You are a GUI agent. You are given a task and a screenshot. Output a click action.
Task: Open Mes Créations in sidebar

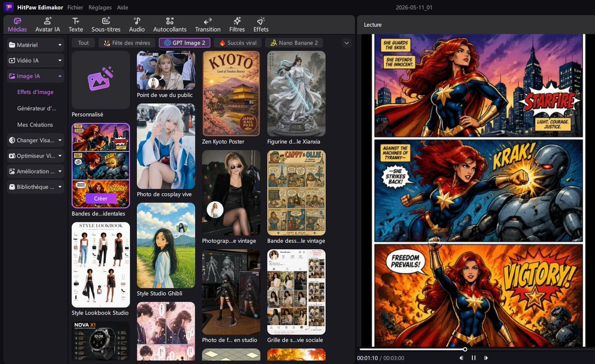pos(35,125)
